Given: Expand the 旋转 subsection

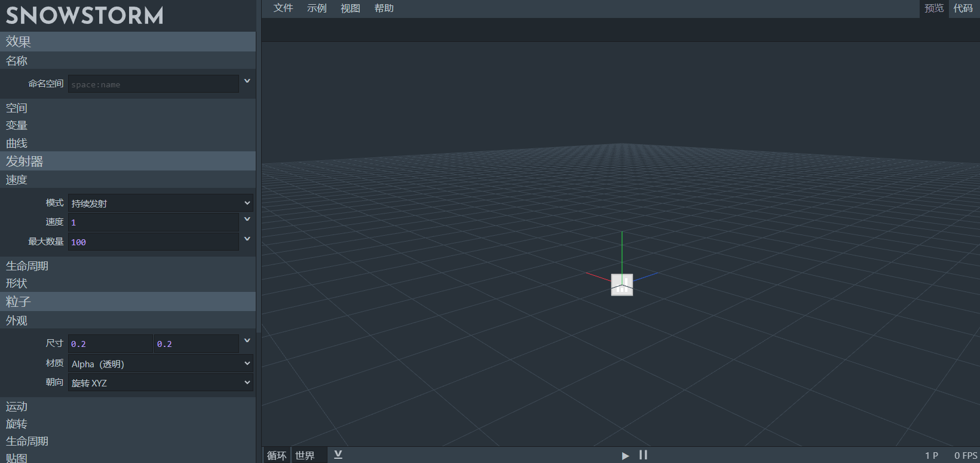Looking at the screenshot, I should point(128,424).
